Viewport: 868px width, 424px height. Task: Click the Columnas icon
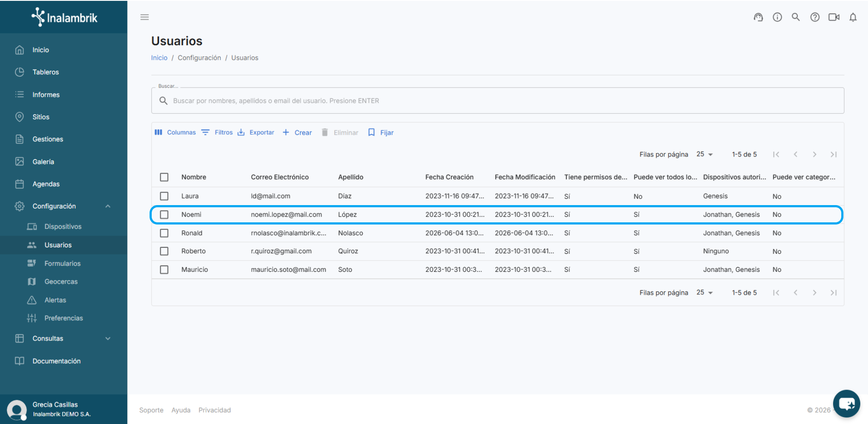click(158, 132)
